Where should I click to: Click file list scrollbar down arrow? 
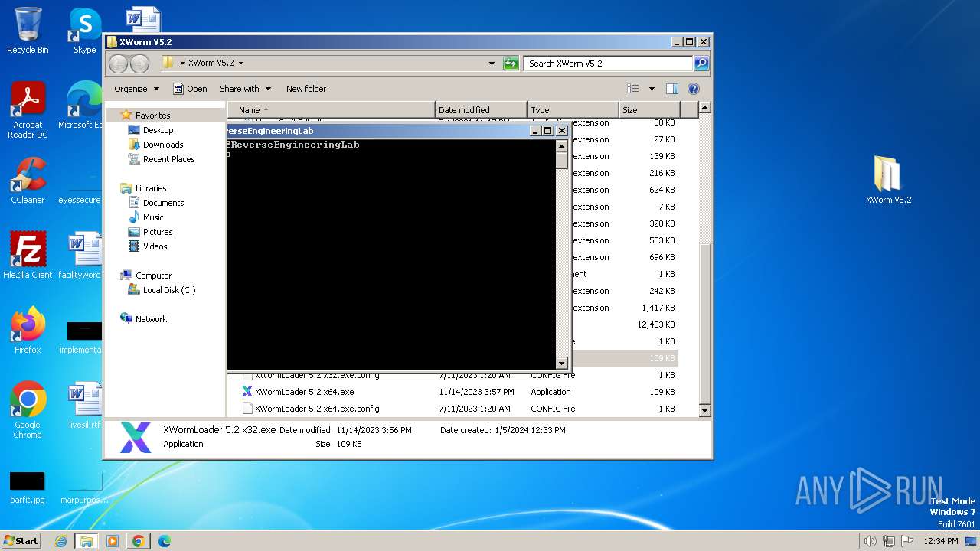coord(705,410)
